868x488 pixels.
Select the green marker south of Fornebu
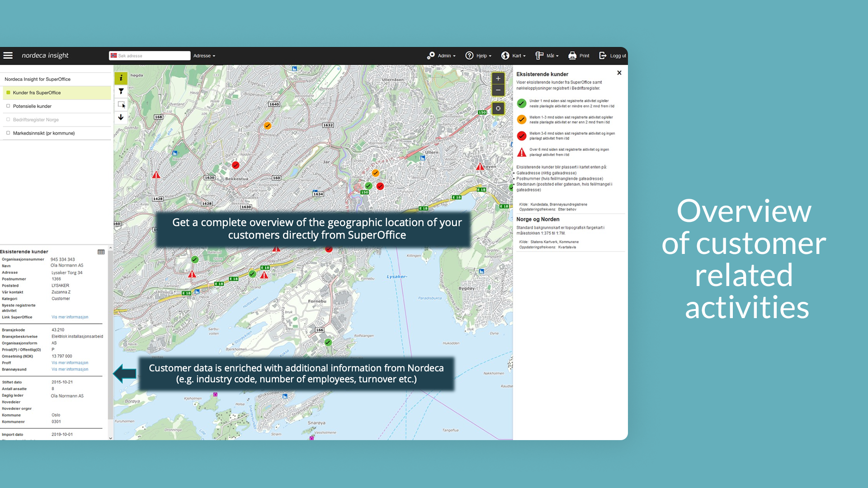click(x=328, y=343)
